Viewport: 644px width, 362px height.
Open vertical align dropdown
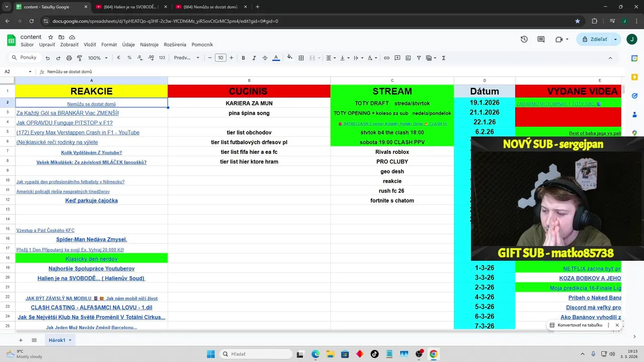point(345,58)
